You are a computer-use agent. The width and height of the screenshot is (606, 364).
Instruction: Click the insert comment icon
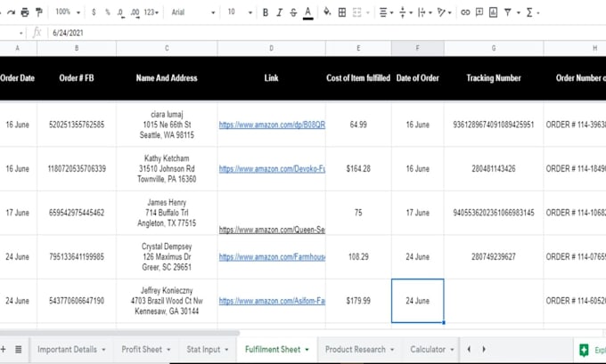coord(479,12)
